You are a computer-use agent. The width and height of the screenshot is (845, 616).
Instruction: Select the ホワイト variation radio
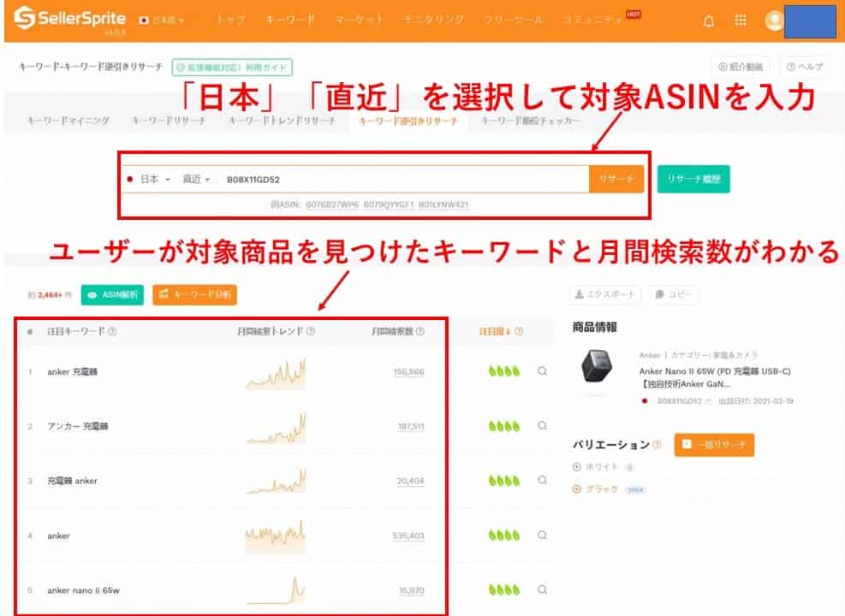click(577, 467)
